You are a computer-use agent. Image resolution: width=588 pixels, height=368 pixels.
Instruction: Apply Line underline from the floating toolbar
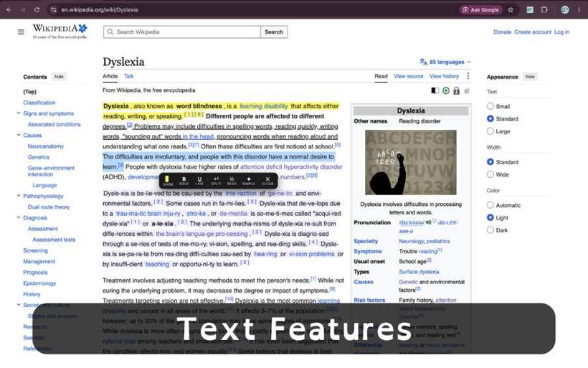tap(199, 181)
